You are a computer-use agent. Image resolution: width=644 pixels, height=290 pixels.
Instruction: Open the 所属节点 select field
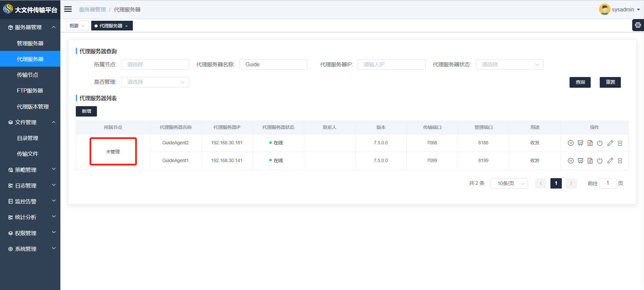pos(155,65)
